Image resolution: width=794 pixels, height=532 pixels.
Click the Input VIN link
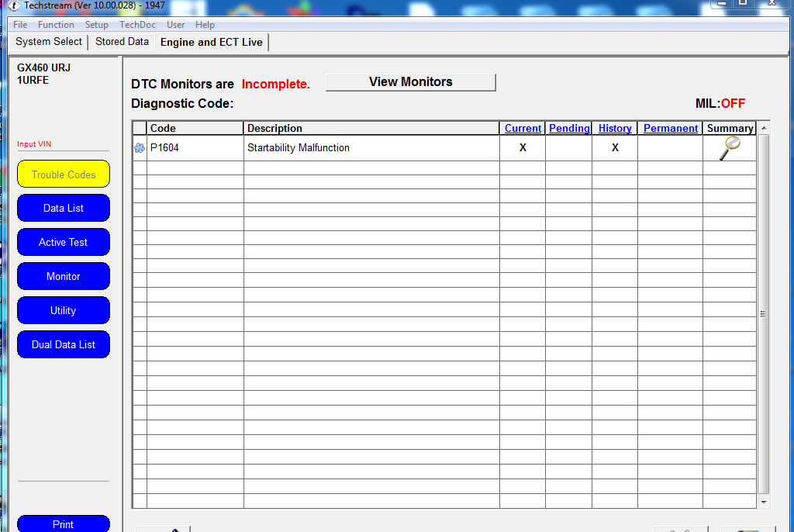(34, 144)
